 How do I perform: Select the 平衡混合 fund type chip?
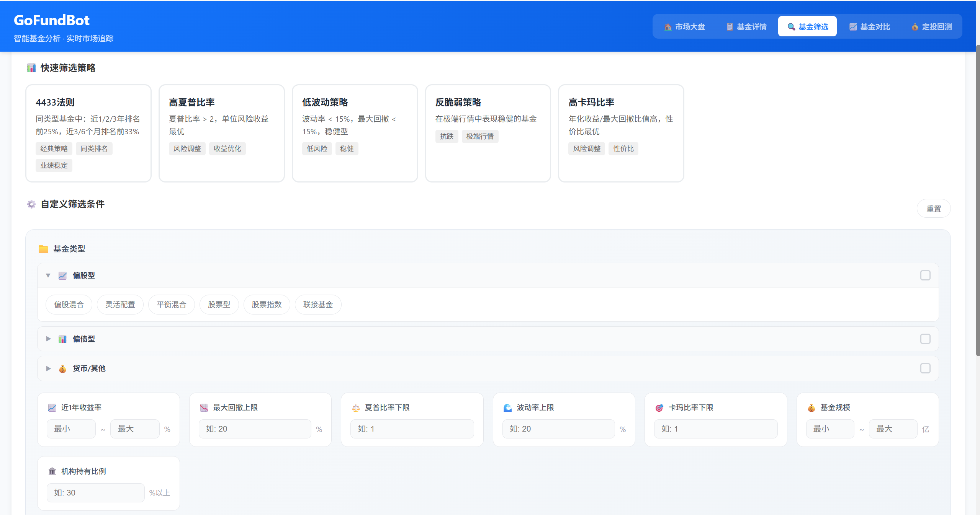click(172, 305)
